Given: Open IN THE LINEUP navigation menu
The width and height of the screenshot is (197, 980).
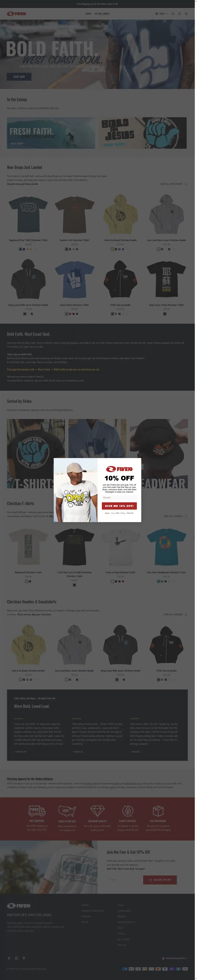Looking at the screenshot, I should 102,14.
